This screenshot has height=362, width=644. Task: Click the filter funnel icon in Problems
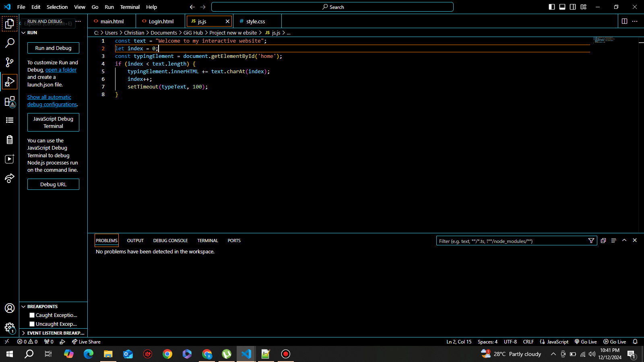[x=591, y=241]
